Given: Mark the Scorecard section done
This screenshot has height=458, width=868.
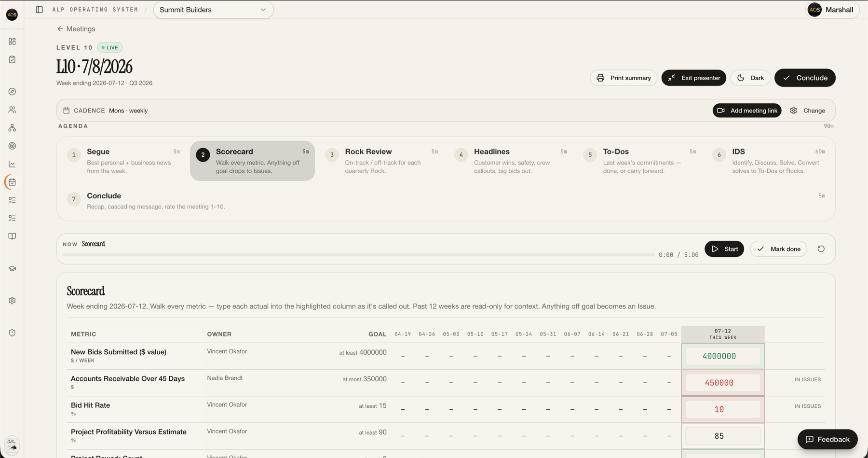Looking at the screenshot, I should click(778, 249).
